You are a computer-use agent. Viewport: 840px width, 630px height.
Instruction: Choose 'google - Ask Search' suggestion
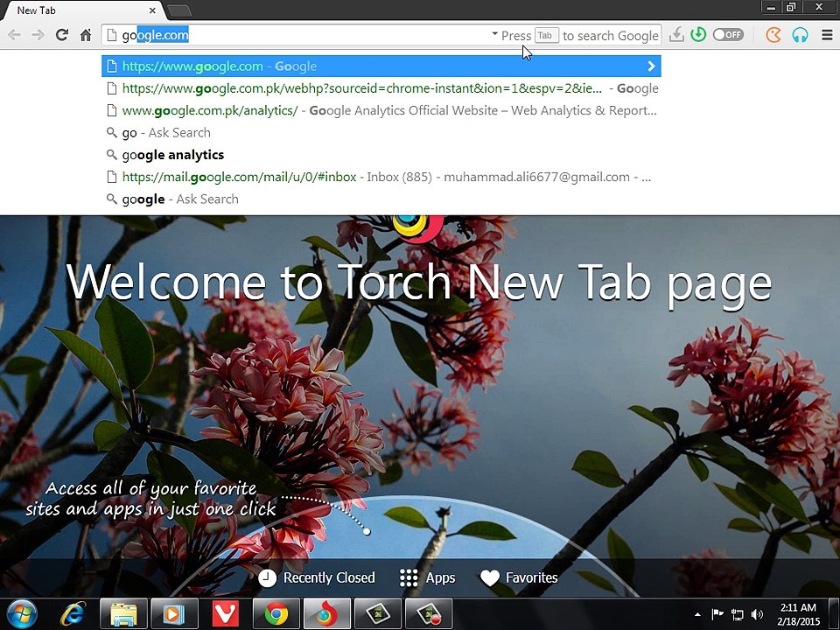tap(381, 199)
